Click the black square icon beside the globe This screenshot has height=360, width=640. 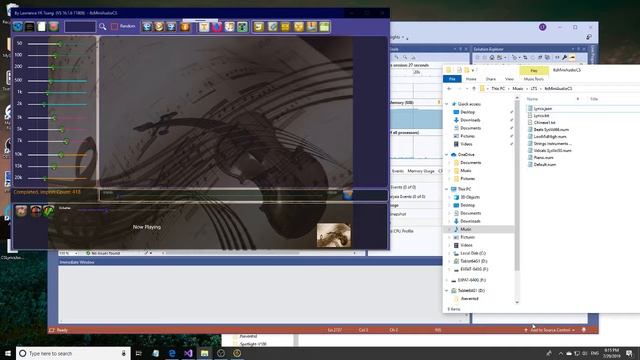pyautogui.click(x=29, y=27)
